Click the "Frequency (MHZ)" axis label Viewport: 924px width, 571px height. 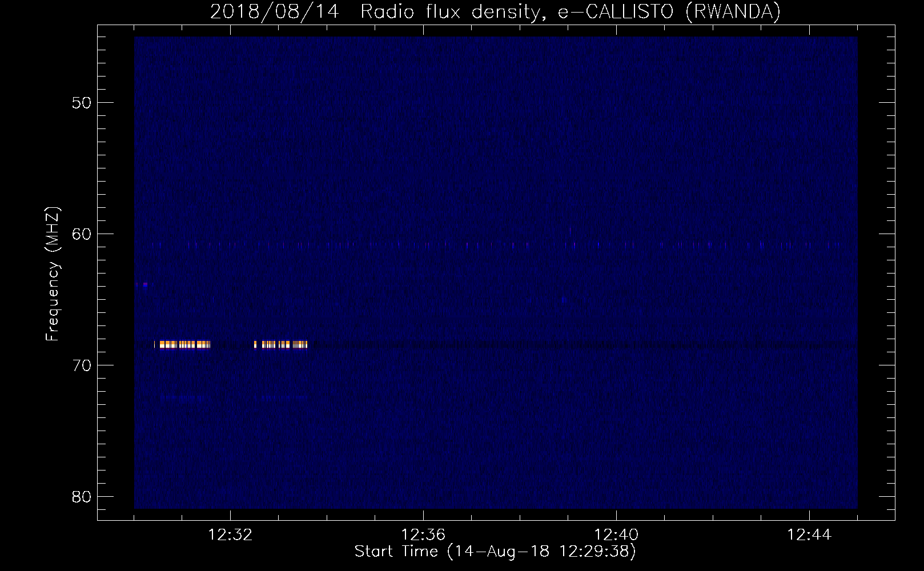(53, 274)
